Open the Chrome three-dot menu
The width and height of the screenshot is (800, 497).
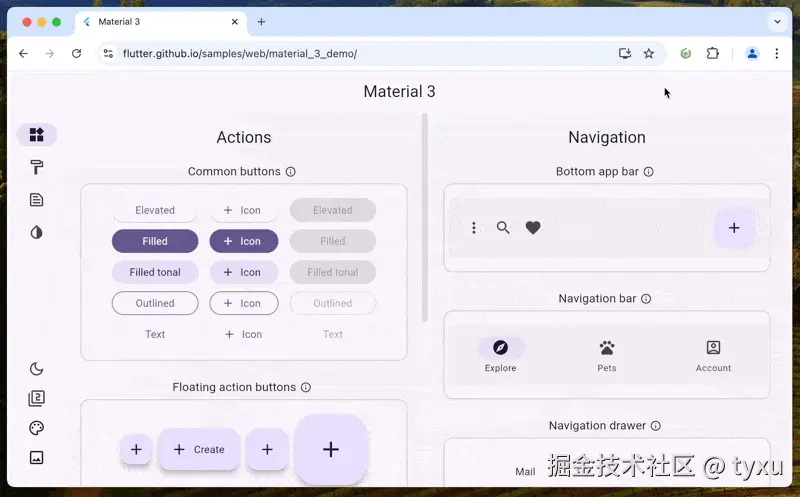777,54
